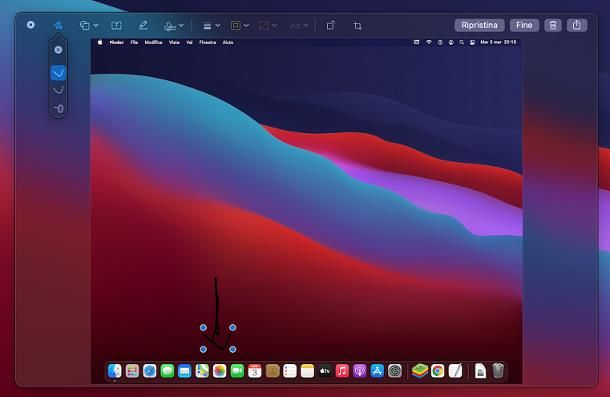Click the Fine button to finish
The height and width of the screenshot is (397, 610).
pyautogui.click(x=524, y=25)
